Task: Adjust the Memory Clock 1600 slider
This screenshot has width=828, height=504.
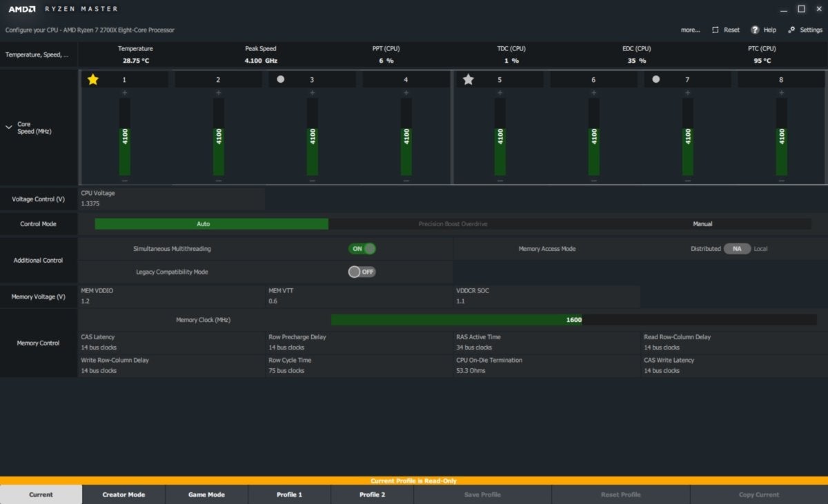Action: [x=574, y=320]
